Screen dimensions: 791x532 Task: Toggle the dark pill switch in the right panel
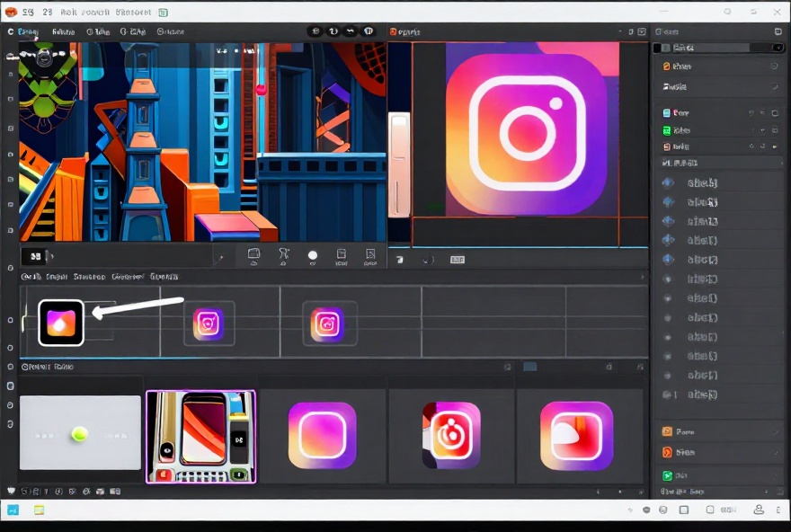[x=778, y=48]
